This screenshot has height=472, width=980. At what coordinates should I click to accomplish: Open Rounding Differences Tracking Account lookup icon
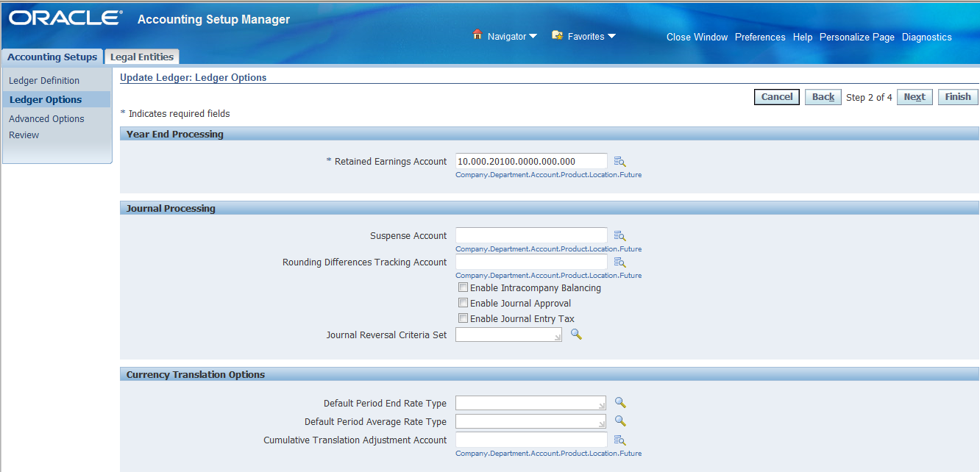[619, 262]
